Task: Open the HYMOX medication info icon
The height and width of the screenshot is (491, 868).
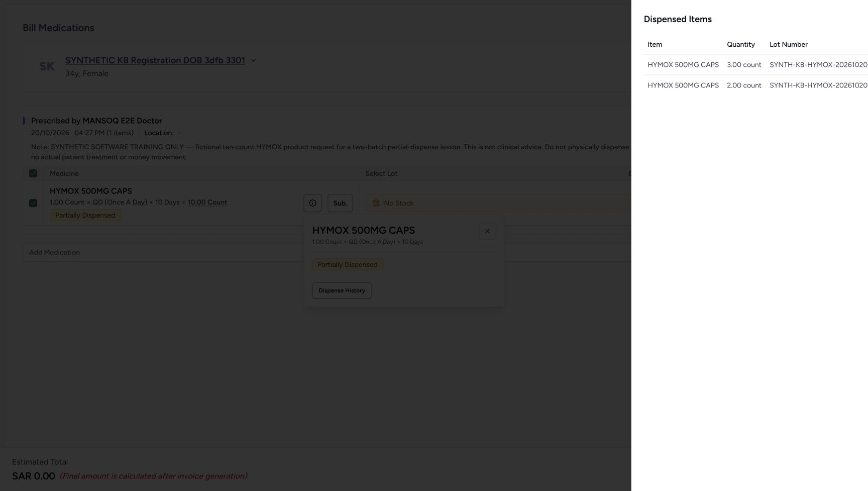Action: click(312, 203)
